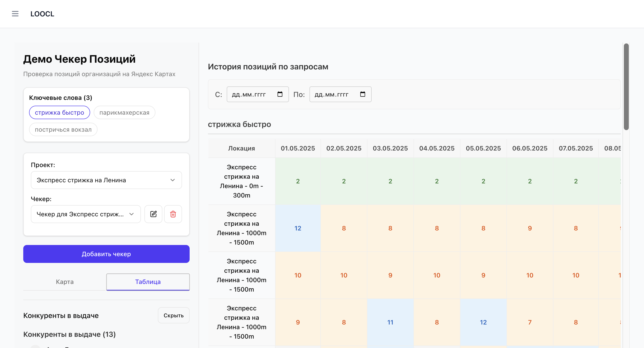
Task: Open the 'Чекер' selection dropdown
Action: 85,214
